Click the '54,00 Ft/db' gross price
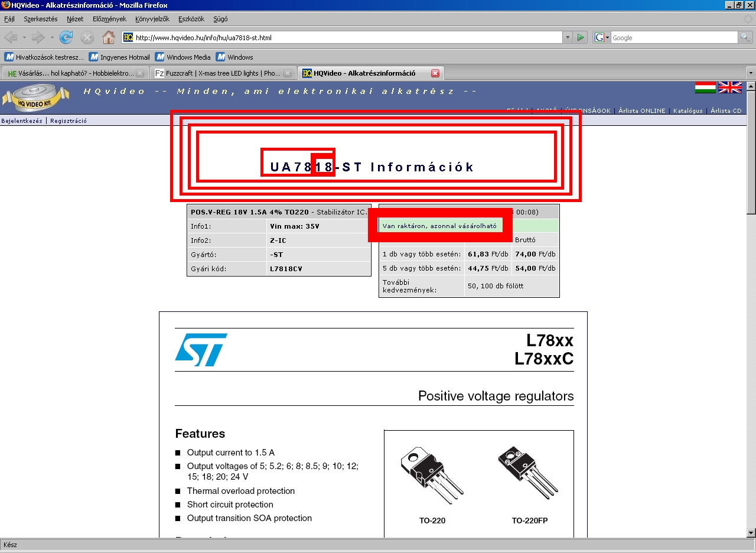This screenshot has height=553, width=756. [535, 268]
